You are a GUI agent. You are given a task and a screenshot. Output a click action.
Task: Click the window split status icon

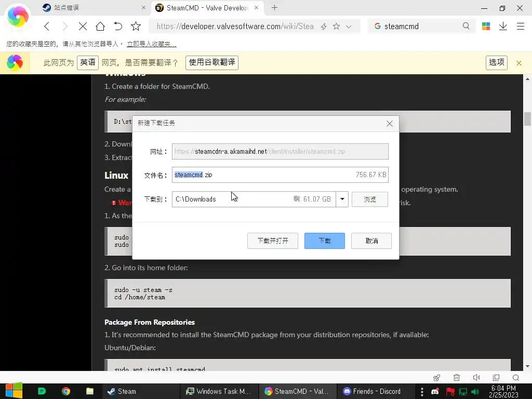(496, 377)
